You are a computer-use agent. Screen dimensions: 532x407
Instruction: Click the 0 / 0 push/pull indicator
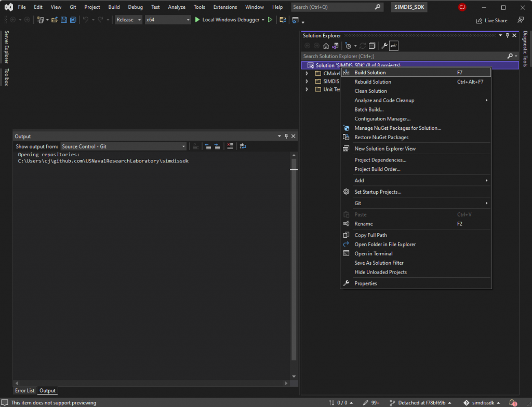341,403
